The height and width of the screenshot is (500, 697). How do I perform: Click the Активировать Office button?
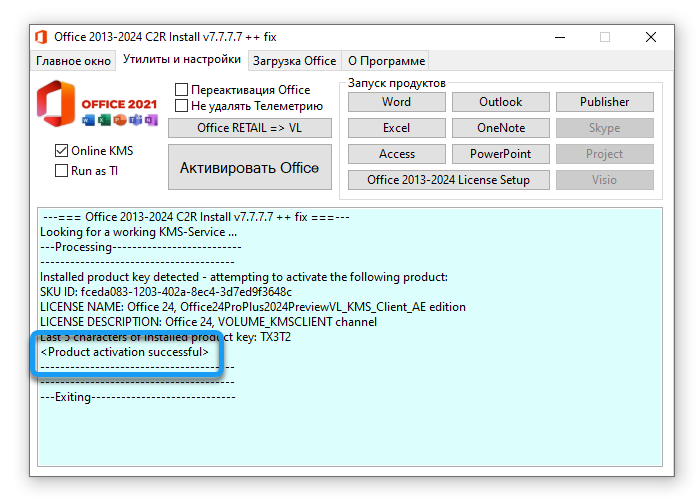coord(250,168)
